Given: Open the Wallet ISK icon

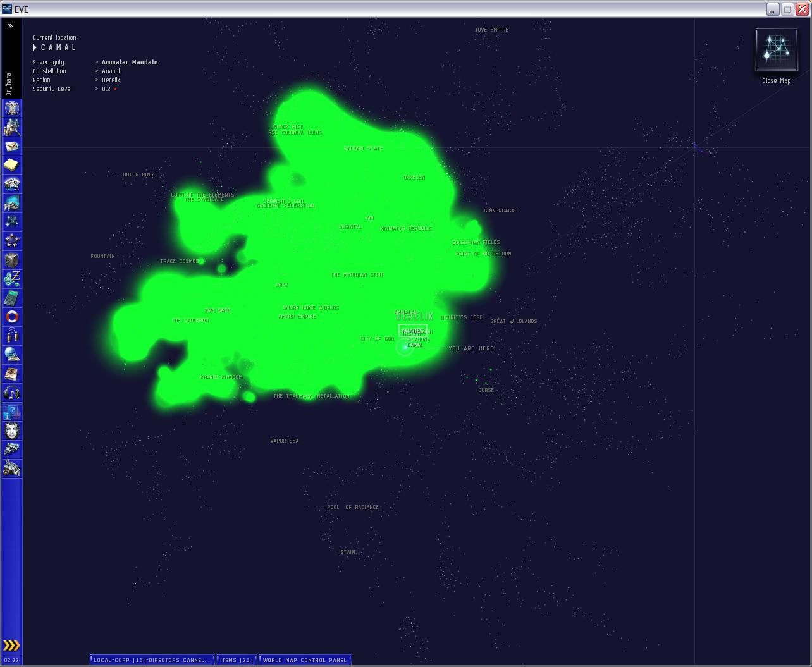Looking at the screenshot, I should pyautogui.click(x=11, y=279).
